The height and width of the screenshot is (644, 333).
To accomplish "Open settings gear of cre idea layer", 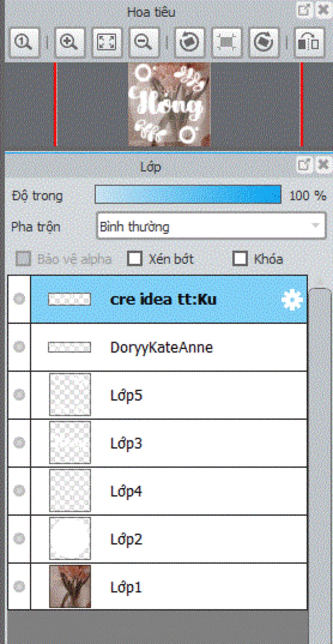I will coord(292,300).
